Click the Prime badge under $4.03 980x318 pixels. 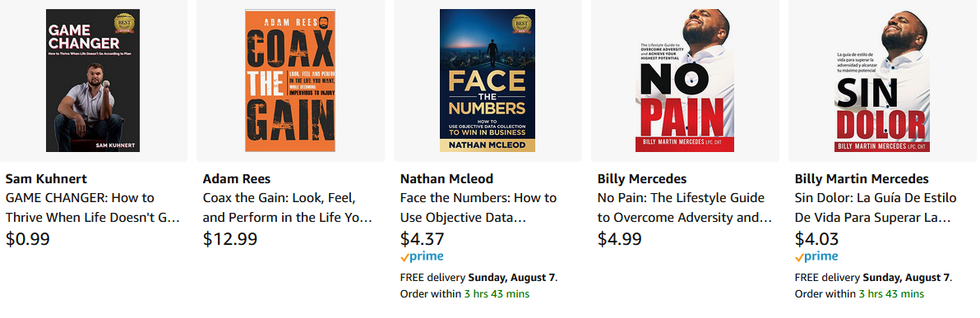pyautogui.click(x=816, y=256)
